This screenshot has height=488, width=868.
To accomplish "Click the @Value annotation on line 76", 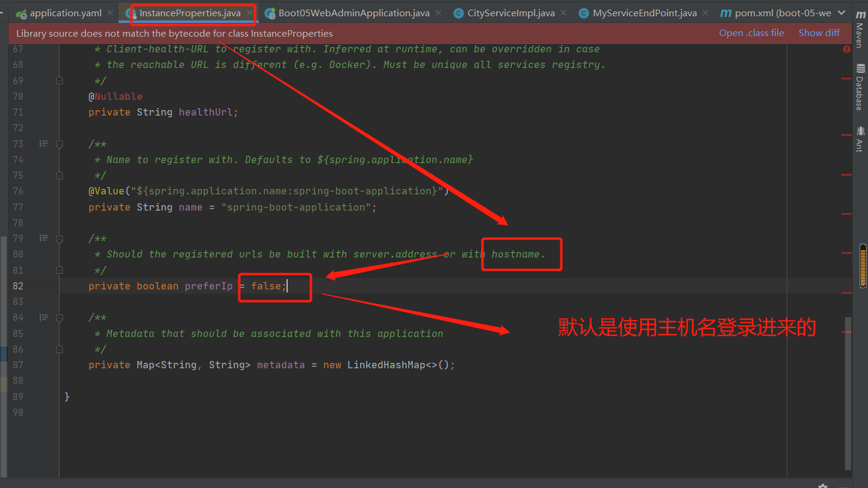I will [x=107, y=191].
